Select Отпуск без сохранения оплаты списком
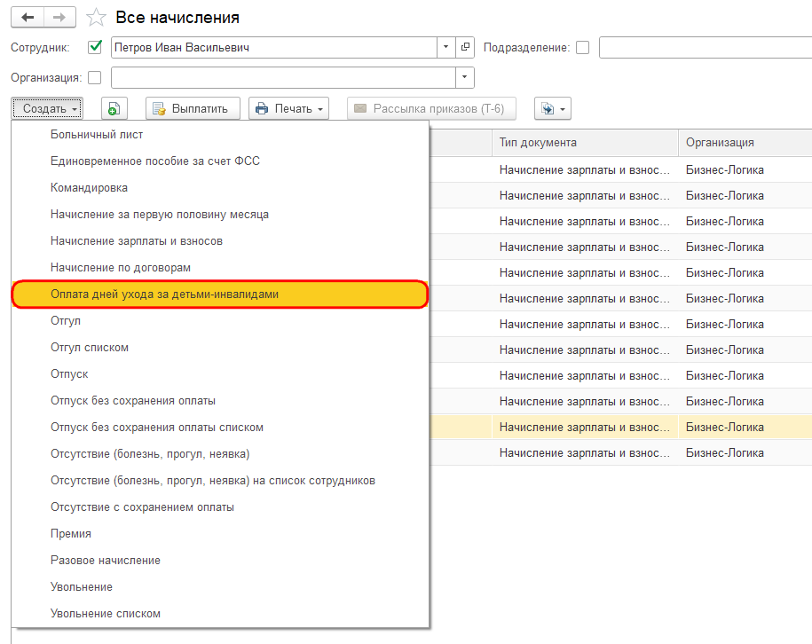 (220, 428)
